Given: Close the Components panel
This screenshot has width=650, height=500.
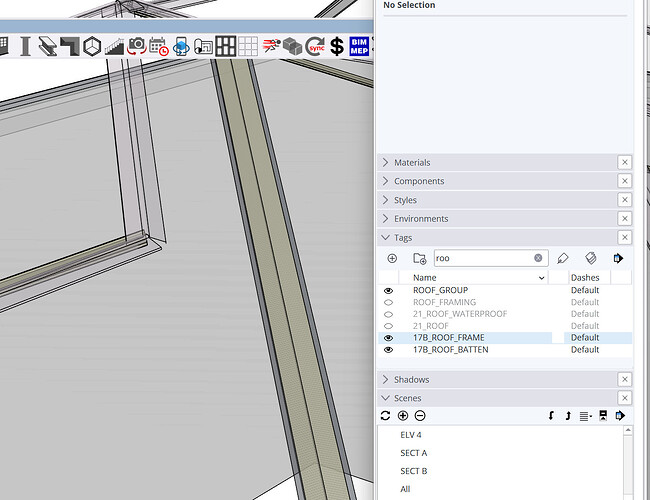Looking at the screenshot, I should point(624,181).
